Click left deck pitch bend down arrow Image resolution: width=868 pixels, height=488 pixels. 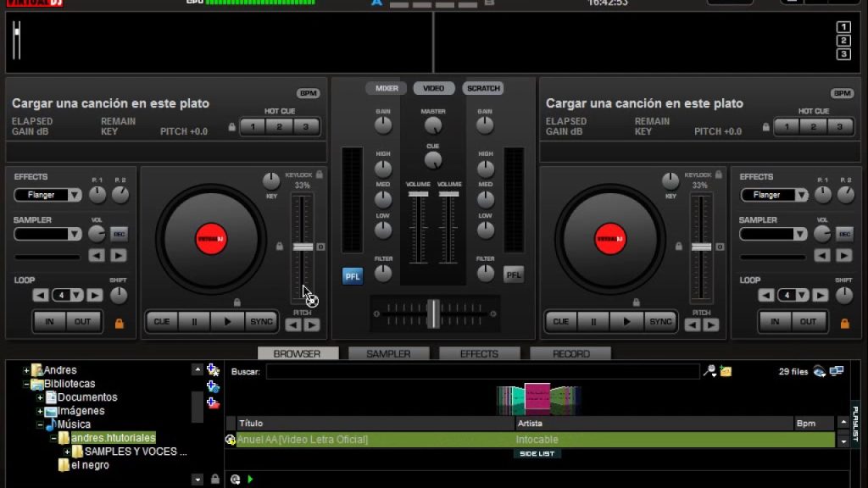(292, 324)
